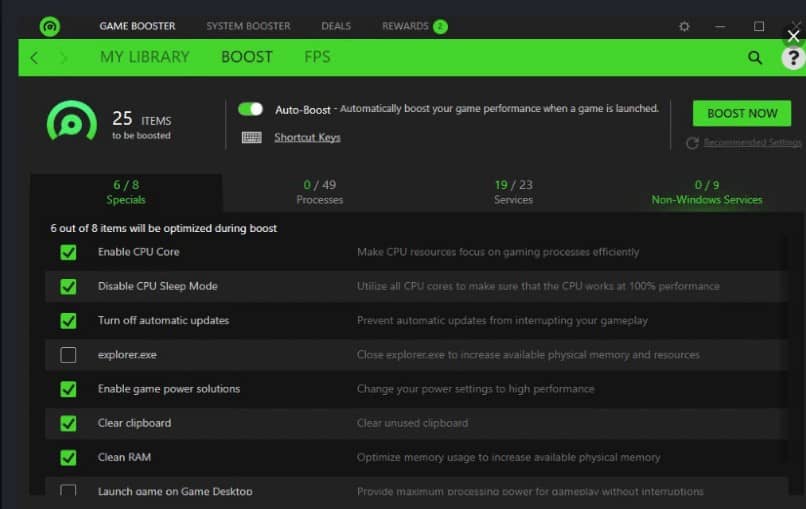This screenshot has height=509, width=806.
Task: Click 'Clear unused clipboard' description
Action: [x=412, y=423]
